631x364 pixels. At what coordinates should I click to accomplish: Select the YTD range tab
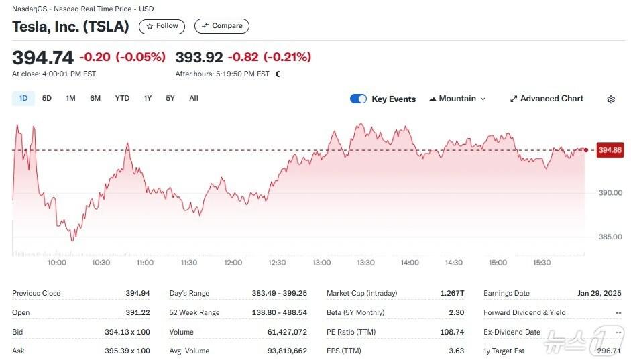(122, 99)
